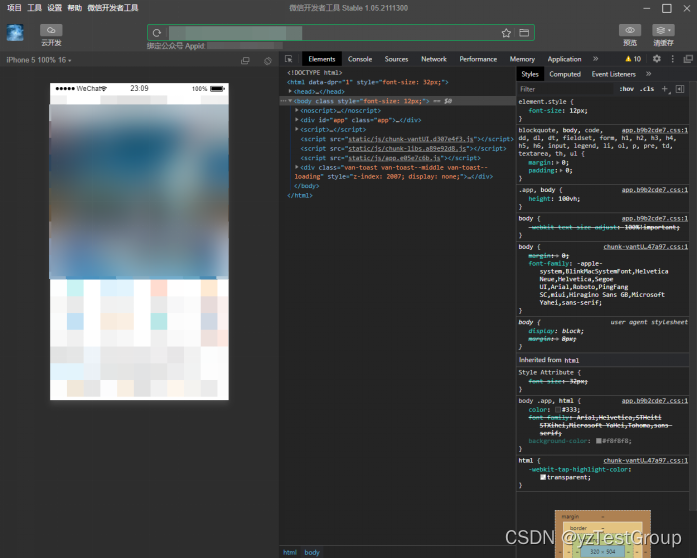Open the 微信开发者工具 menu
The width and height of the screenshot is (698, 558).
pos(113,8)
